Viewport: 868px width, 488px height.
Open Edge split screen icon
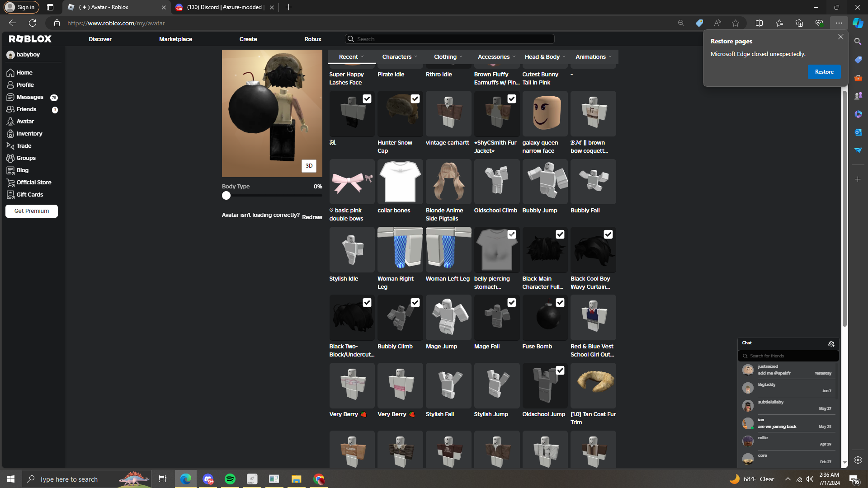pos(759,23)
